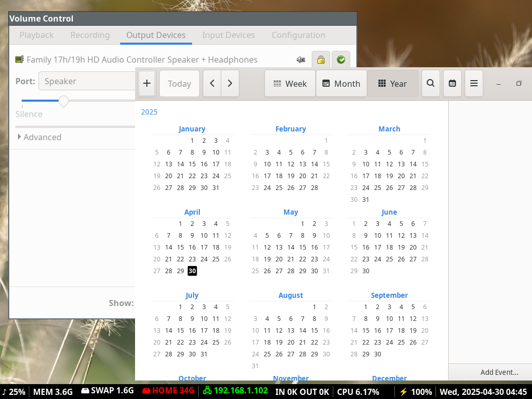Open calendar search
The image size is (532, 399).
tap(430, 84)
